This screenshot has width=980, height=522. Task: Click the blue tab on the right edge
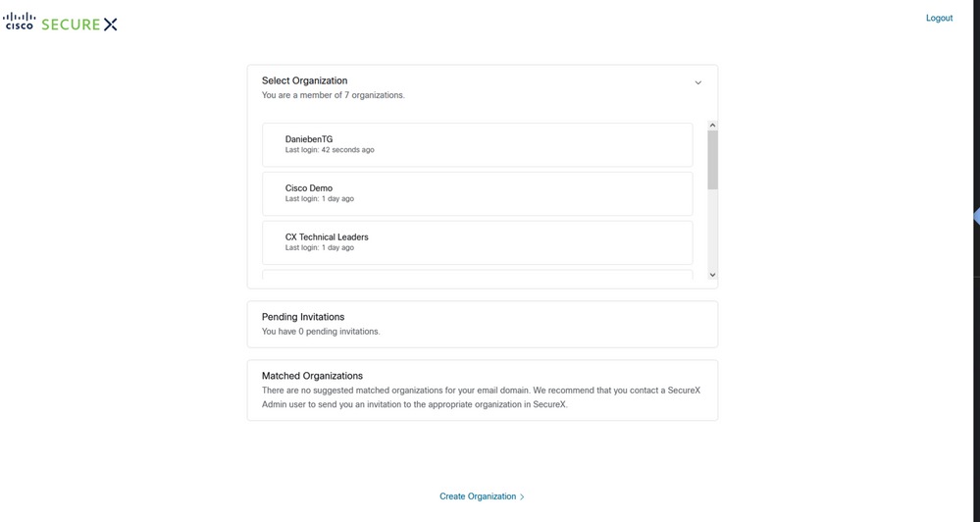976,217
